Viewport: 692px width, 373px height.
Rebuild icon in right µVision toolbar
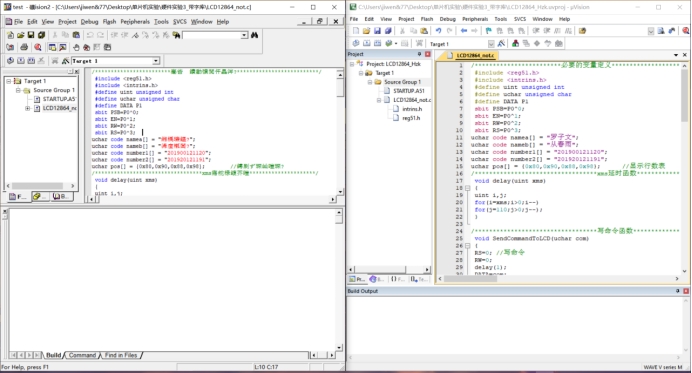coord(377,43)
